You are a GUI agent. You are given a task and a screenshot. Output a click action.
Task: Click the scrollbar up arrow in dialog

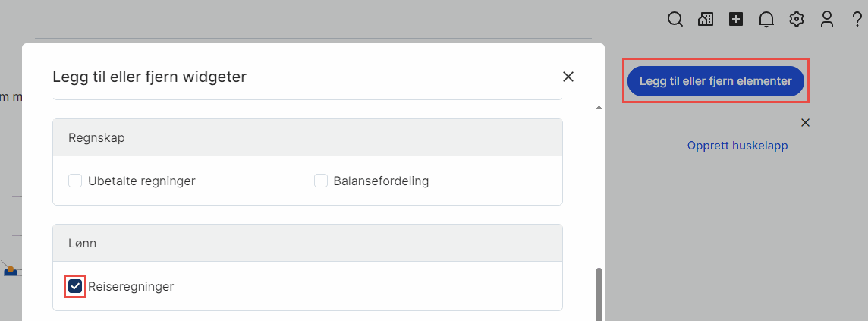coord(599,108)
